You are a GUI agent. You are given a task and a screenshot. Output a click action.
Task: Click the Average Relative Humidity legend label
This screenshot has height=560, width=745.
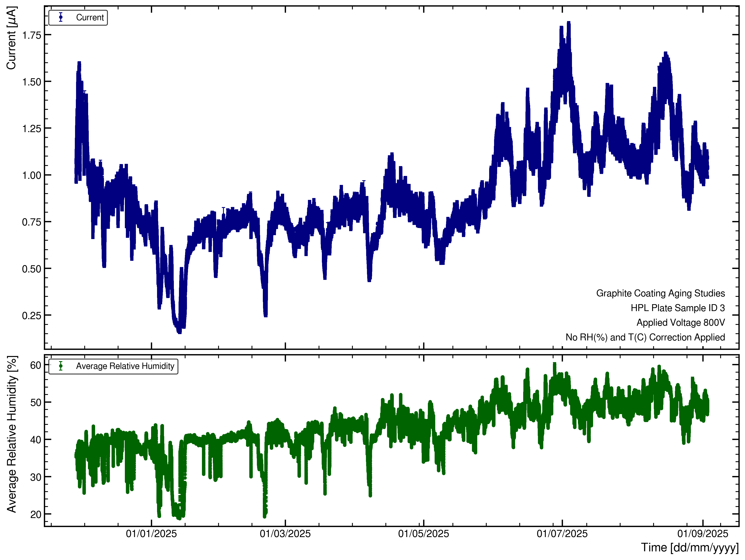[x=125, y=366]
